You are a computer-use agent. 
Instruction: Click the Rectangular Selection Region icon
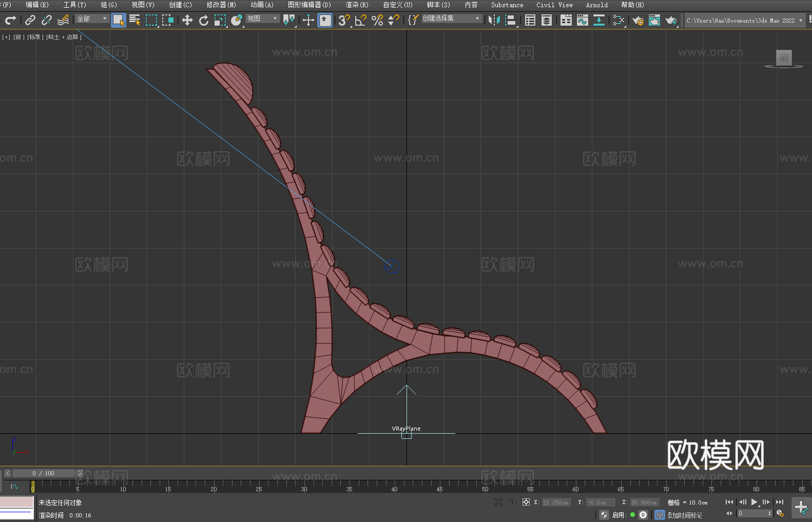[151, 20]
